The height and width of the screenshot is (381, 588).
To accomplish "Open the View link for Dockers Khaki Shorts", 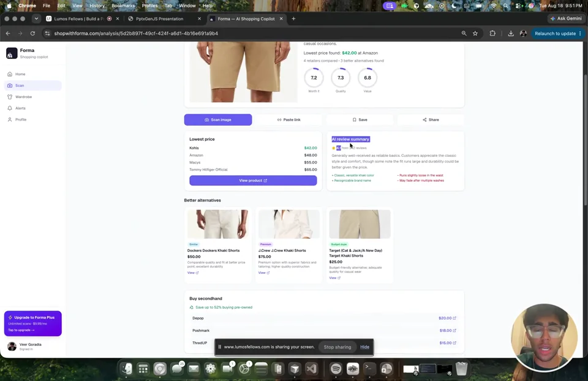I will [193, 273].
